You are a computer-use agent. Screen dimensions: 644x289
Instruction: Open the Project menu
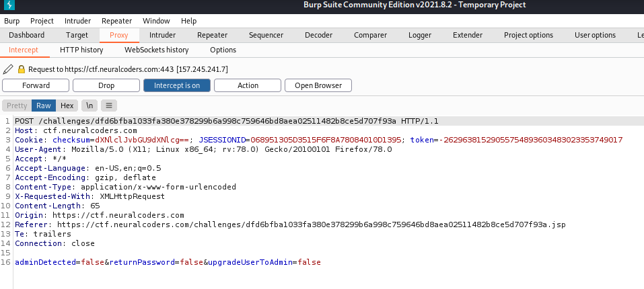[42, 21]
